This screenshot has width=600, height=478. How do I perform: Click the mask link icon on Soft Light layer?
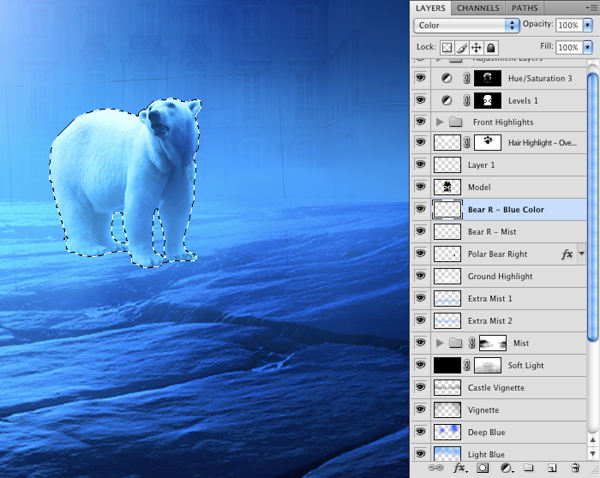tap(467, 365)
